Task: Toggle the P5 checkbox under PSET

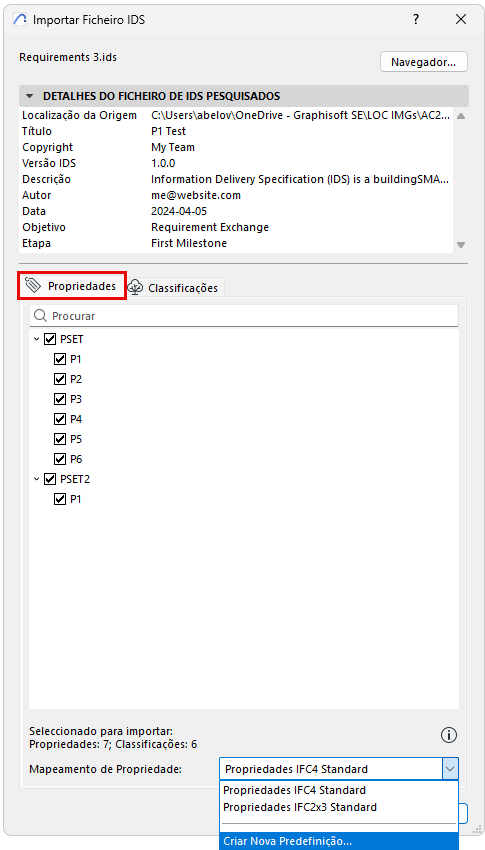Action: tap(60, 439)
